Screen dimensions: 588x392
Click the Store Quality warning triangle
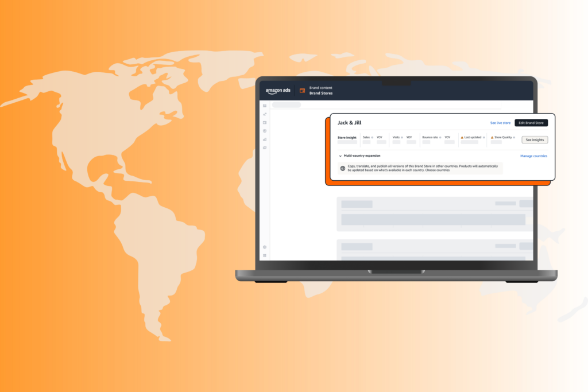coord(492,137)
